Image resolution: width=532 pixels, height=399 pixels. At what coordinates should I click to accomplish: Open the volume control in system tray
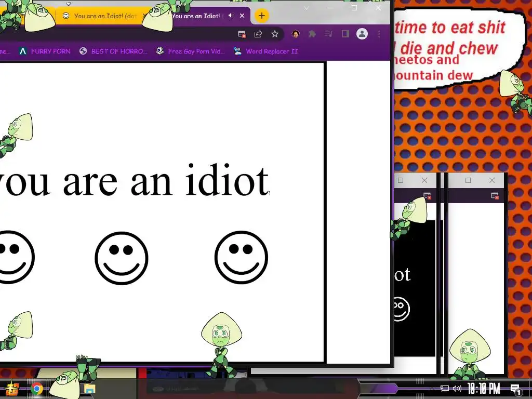point(457,389)
